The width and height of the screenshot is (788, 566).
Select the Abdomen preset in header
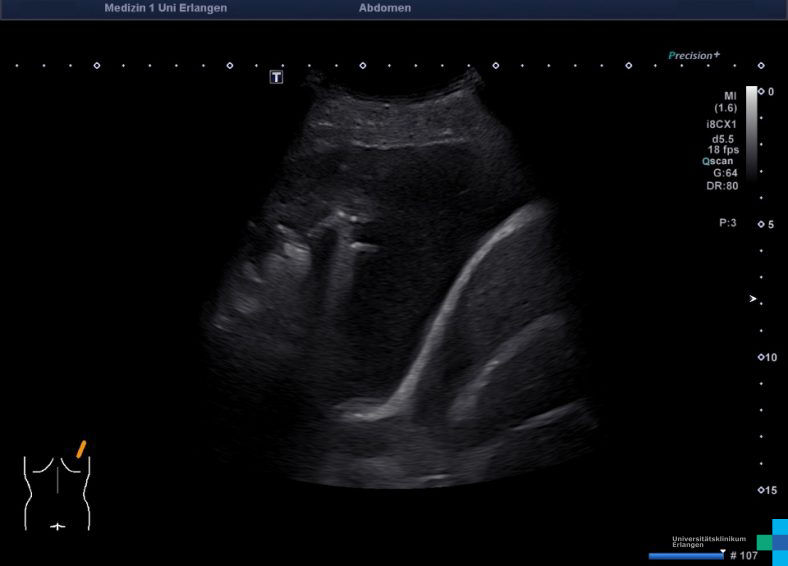(384, 8)
